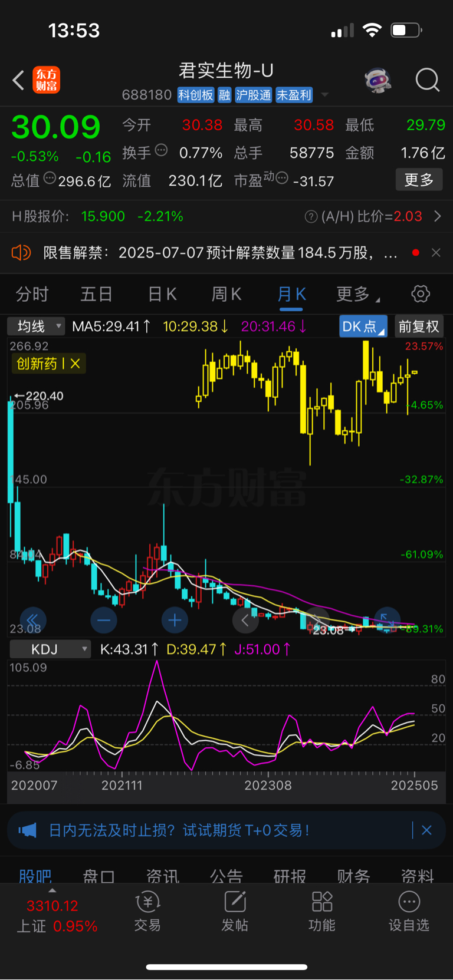
Task: Tap the 融 margin tag
Action: (x=224, y=95)
